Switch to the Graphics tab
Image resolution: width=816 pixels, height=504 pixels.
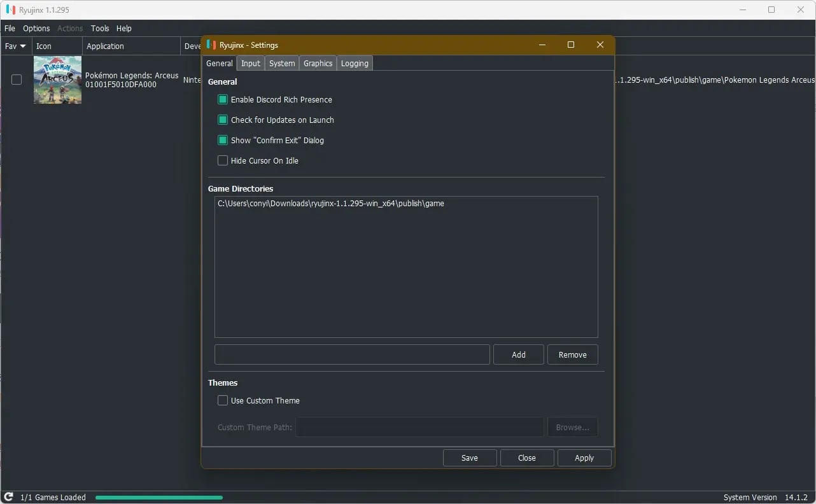point(318,63)
